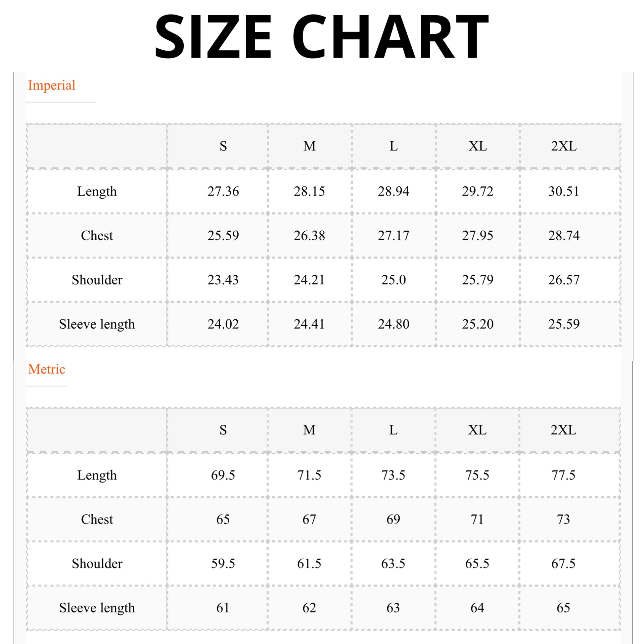The width and height of the screenshot is (644, 644).
Task: Click the Imperial Chest value 26.38
Action: tap(309, 236)
